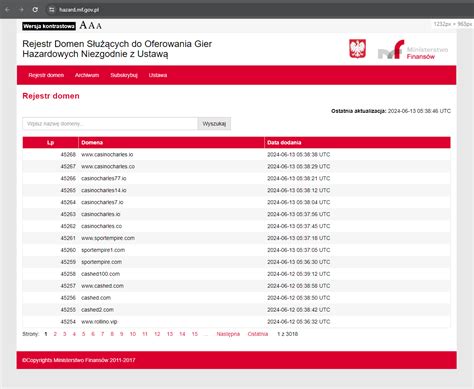Viewport: 474px width, 389px height.
Task: Select the smallest A font size
Action: 99,26
